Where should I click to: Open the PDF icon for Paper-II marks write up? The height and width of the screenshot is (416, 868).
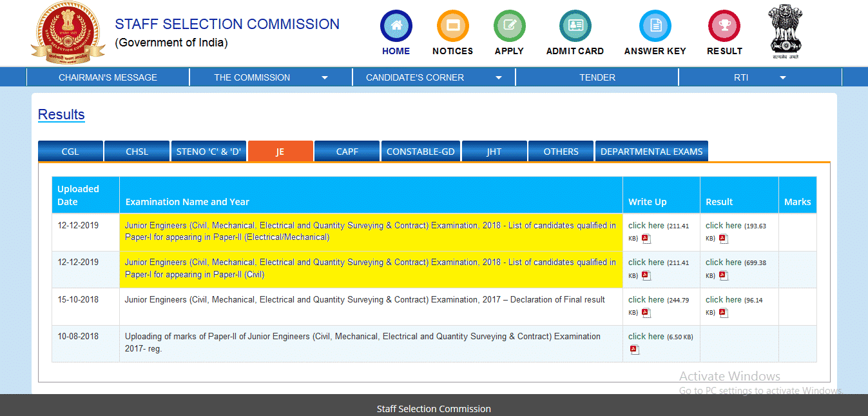635,349
